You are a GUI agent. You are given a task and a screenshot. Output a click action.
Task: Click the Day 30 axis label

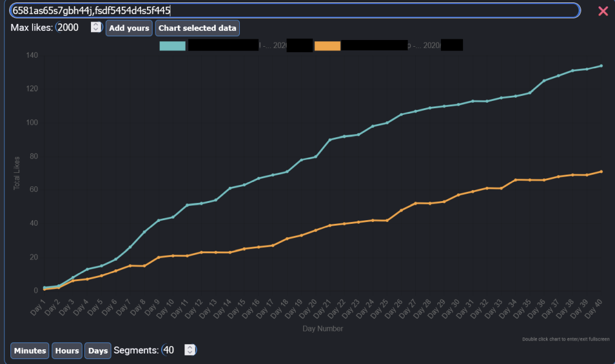[x=451, y=308]
